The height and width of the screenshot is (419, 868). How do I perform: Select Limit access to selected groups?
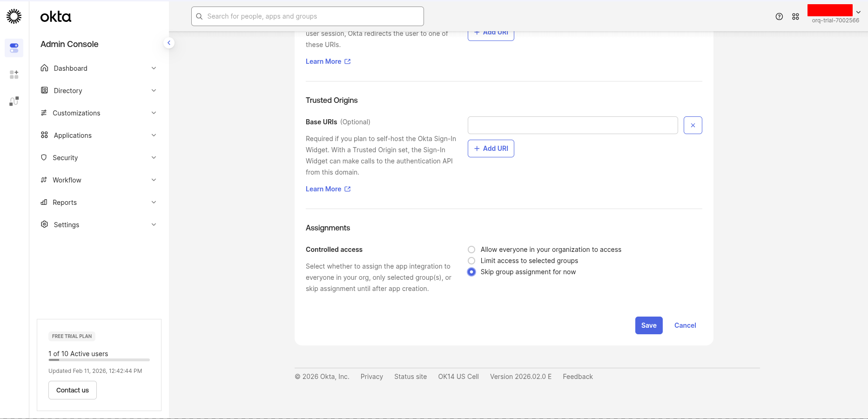471,261
